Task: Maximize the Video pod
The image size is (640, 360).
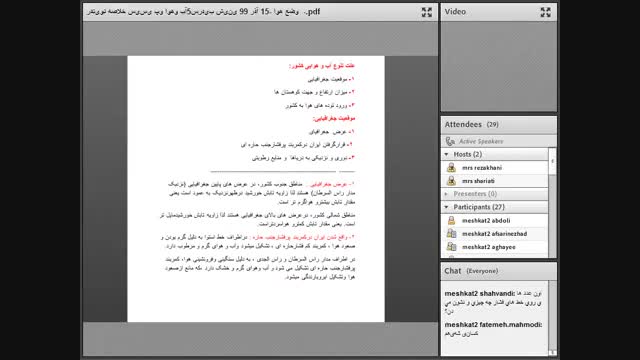Action: 545,12
